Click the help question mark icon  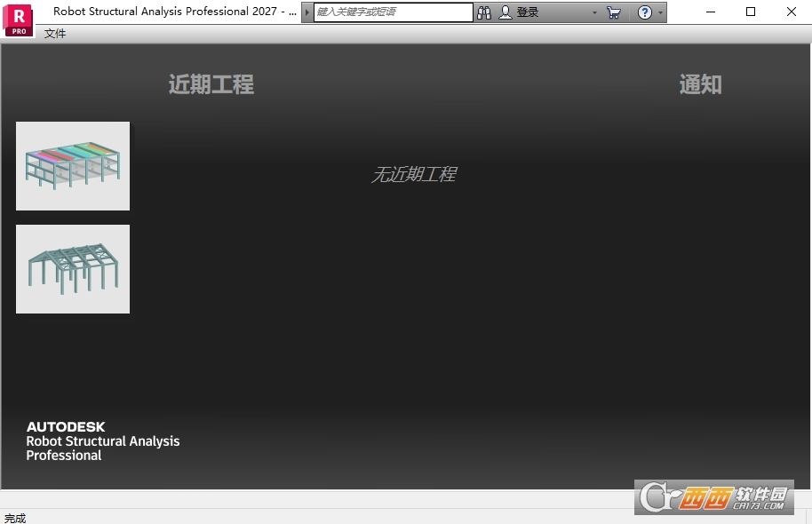coord(645,12)
